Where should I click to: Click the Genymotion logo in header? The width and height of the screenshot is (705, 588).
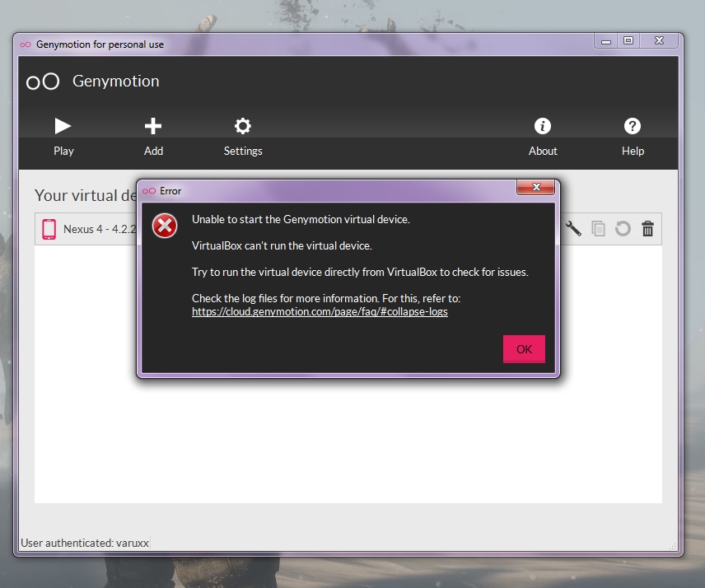[x=43, y=82]
